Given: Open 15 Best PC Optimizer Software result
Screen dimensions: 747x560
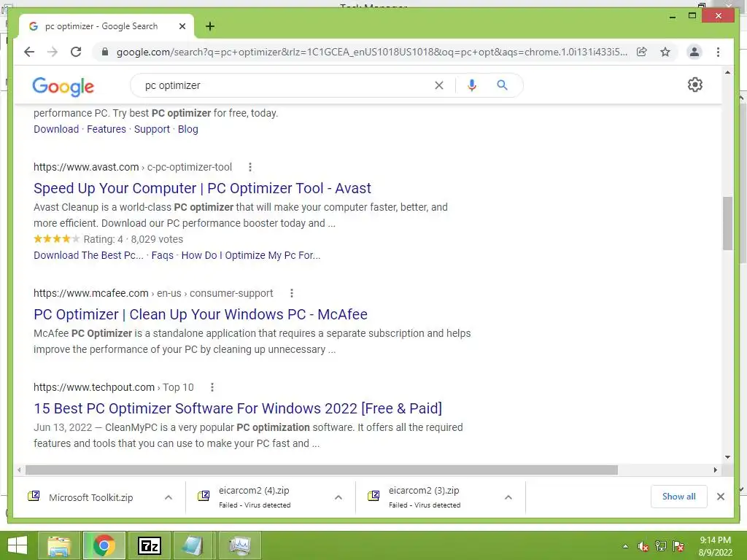Looking at the screenshot, I should 238,408.
